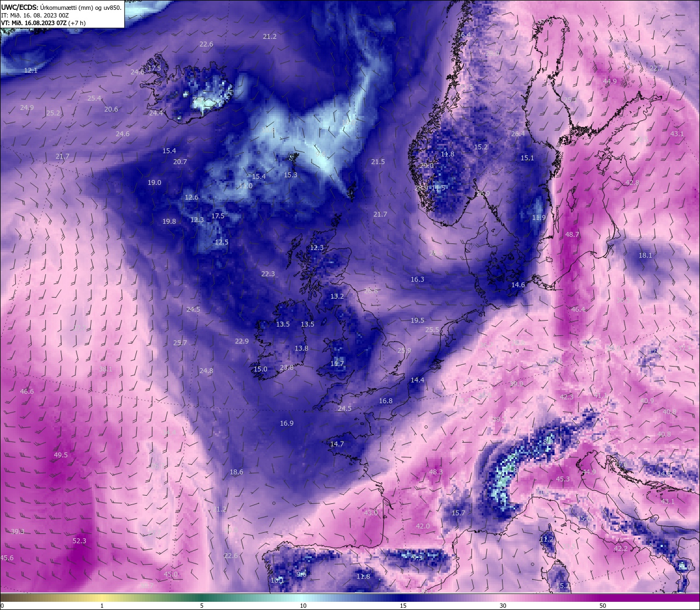Click the 19.0 value on the map
The image size is (700, 610).
point(154,182)
